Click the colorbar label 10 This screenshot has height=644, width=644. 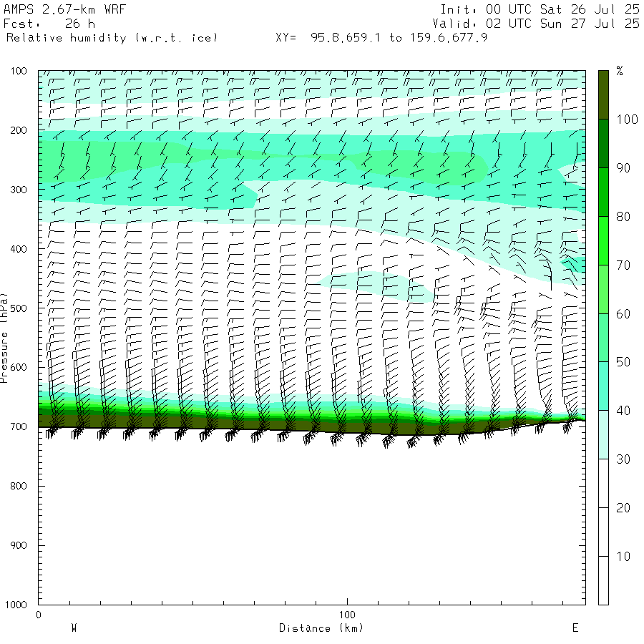[x=623, y=557]
